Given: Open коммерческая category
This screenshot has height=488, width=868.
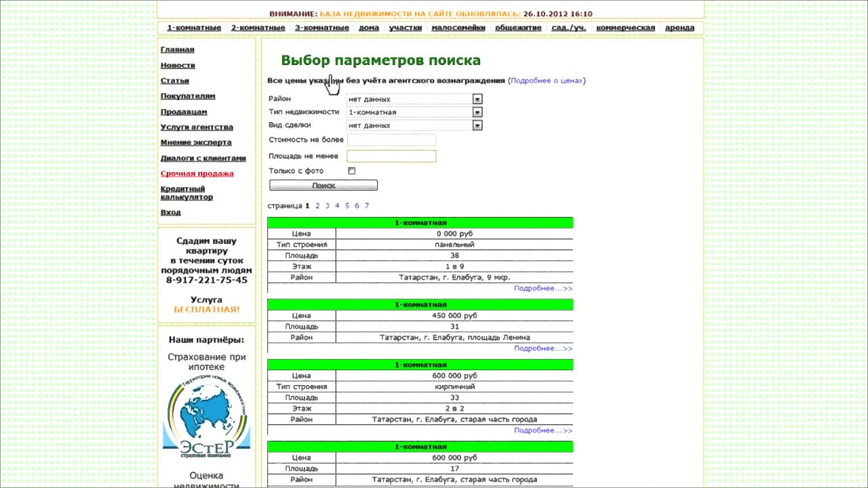Looking at the screenshot, I should click(x=625, y=28).
